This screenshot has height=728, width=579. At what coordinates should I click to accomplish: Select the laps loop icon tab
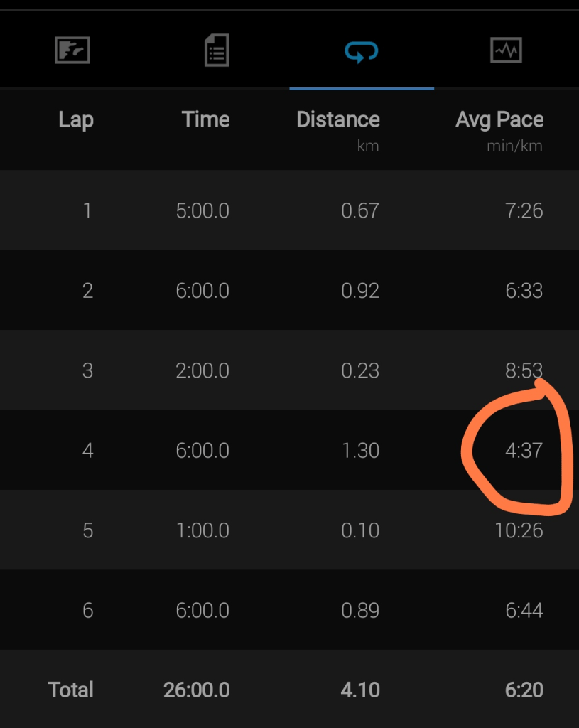(361, 51)
